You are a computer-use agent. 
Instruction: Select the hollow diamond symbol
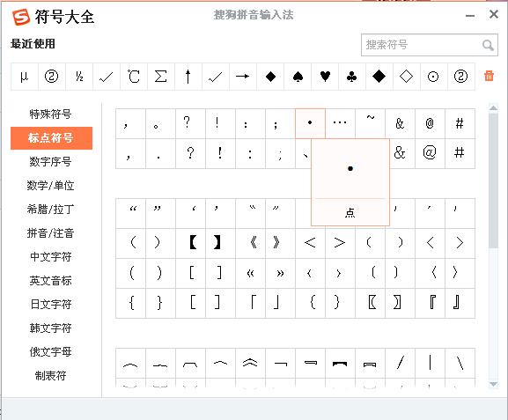[407, 77]
